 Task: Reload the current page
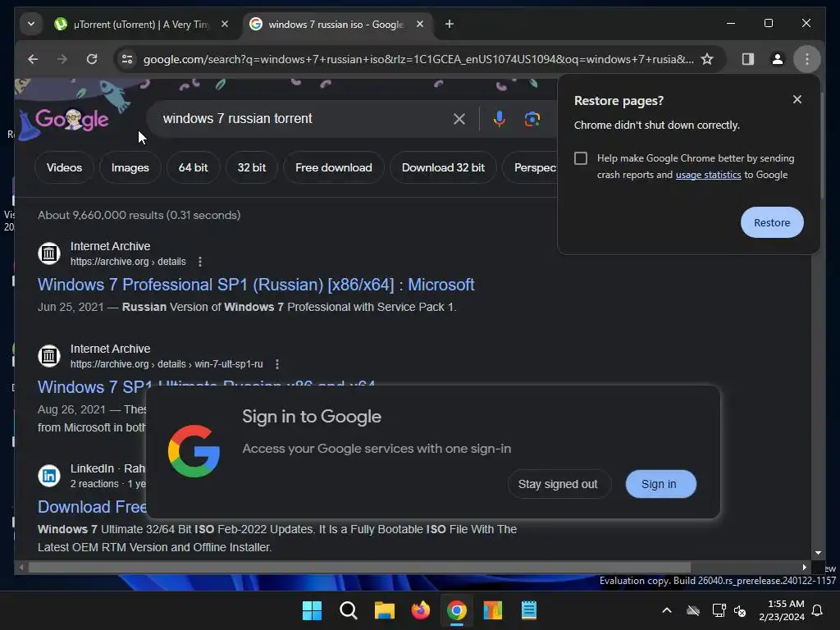(92, 59)
